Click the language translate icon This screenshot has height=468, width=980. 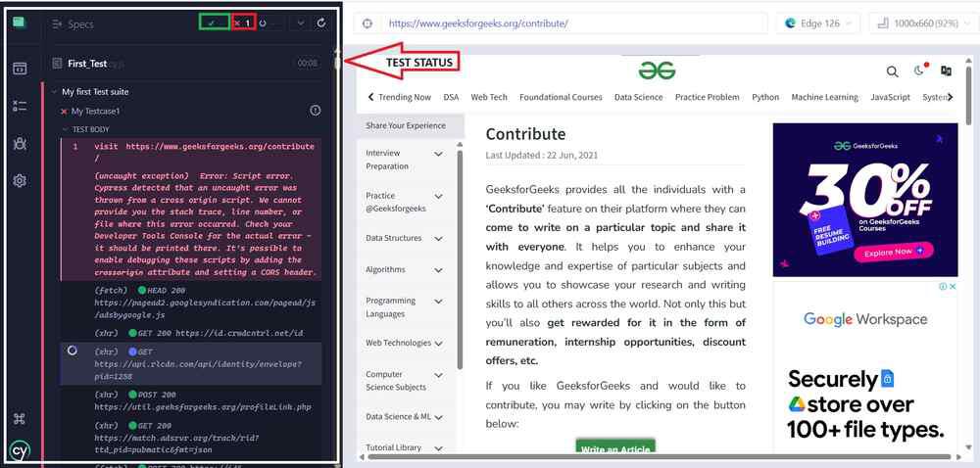(x=947, y=70)
